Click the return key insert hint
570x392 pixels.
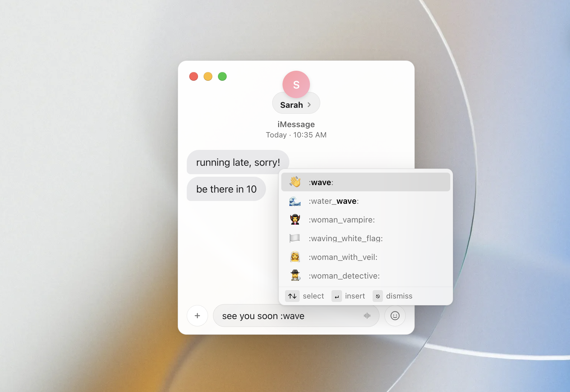click(336, 296)
